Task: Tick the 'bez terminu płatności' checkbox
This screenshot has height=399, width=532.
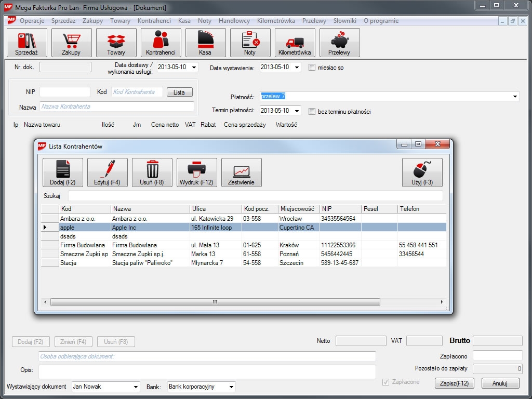Action: (x=312, y=111)
